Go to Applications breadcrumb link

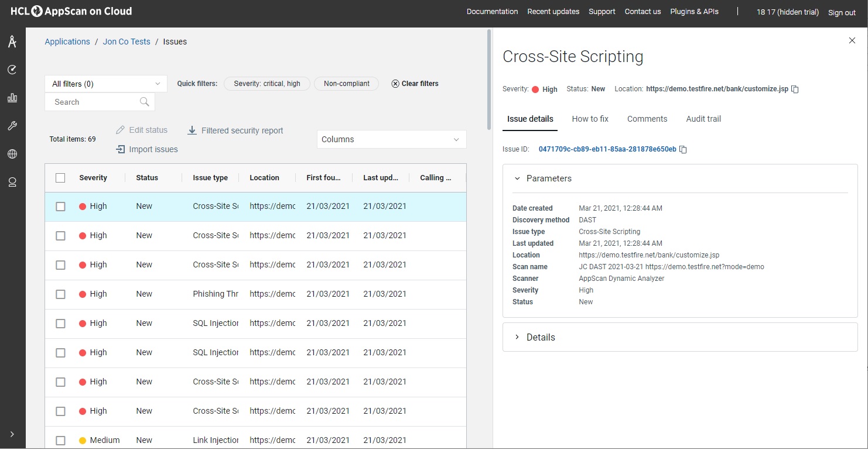(x=67, y=42)
